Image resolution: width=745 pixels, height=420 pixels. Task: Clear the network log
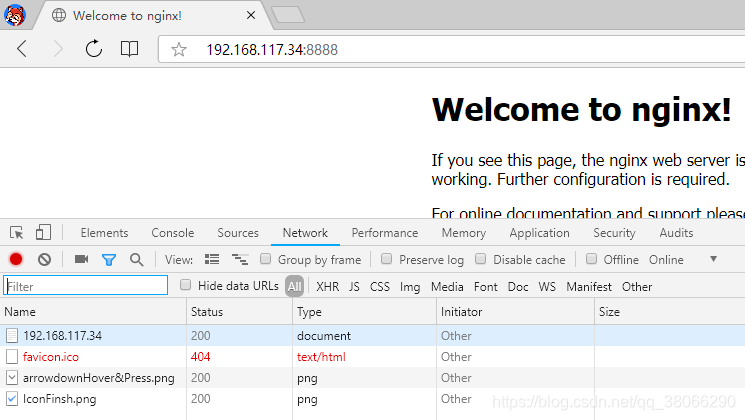45,259
